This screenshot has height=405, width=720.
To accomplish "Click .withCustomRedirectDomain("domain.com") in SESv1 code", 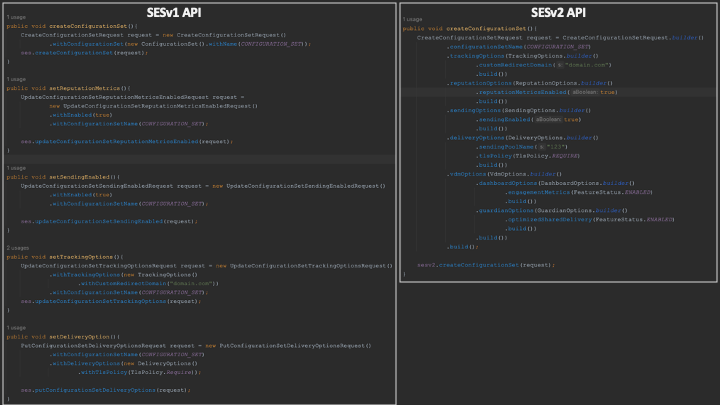I will (149, 284).
